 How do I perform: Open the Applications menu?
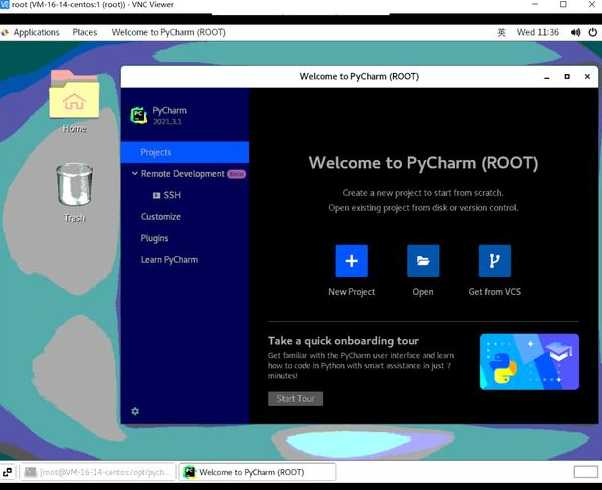point(36,32)
